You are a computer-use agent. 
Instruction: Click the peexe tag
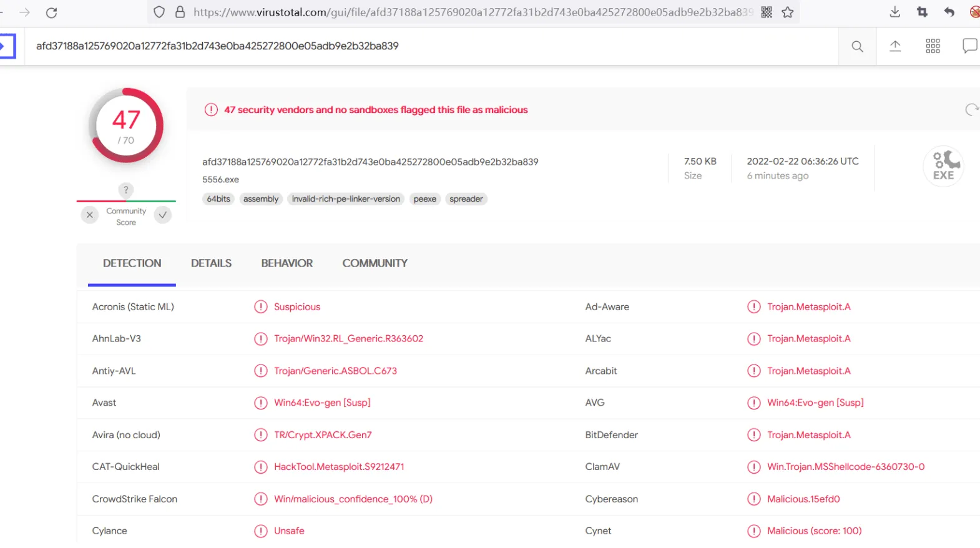[x=425, y=199]
